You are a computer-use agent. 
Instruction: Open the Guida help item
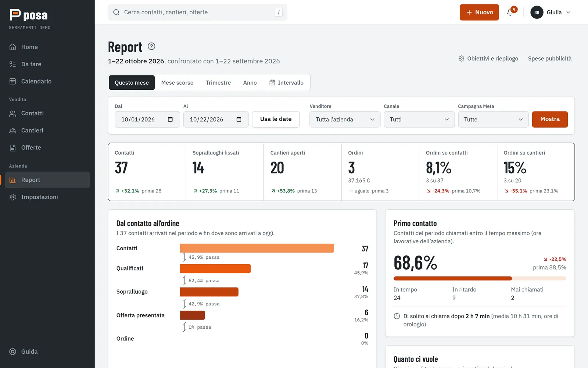[x=47, y=351]
